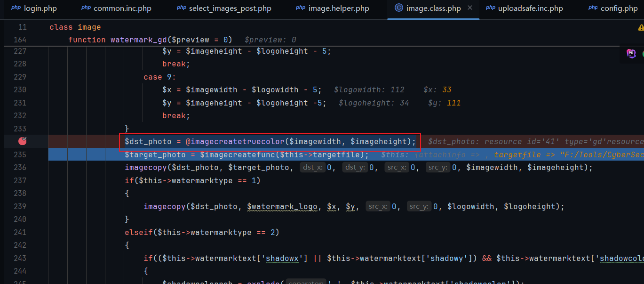Open the select_images_post.php tab
644x284 pixels.
click(x=230, y=8)
